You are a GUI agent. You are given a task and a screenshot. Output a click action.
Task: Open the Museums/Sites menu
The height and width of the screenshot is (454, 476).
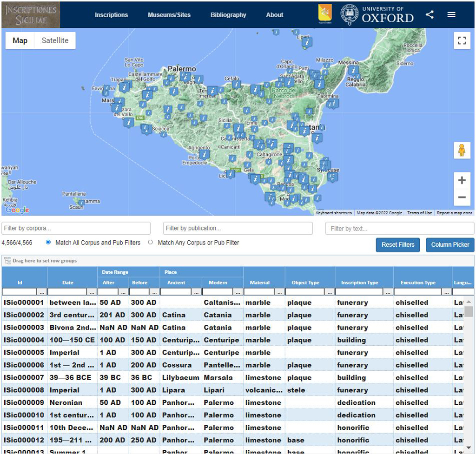[x=169, y=15]
